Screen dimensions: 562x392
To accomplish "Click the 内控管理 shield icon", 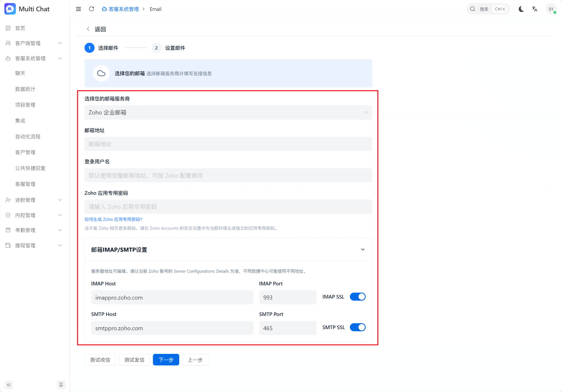I will (x=8, y=215).
